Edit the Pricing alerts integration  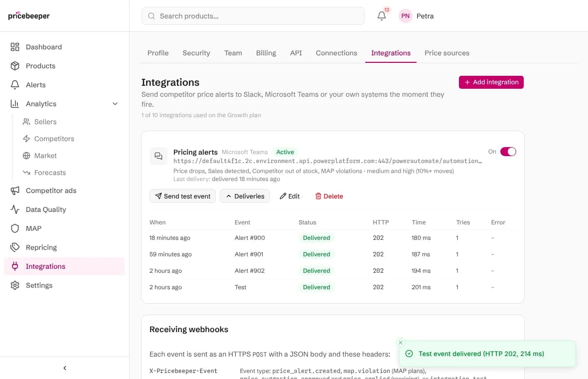pyautogui.click(x=290, y=196)
